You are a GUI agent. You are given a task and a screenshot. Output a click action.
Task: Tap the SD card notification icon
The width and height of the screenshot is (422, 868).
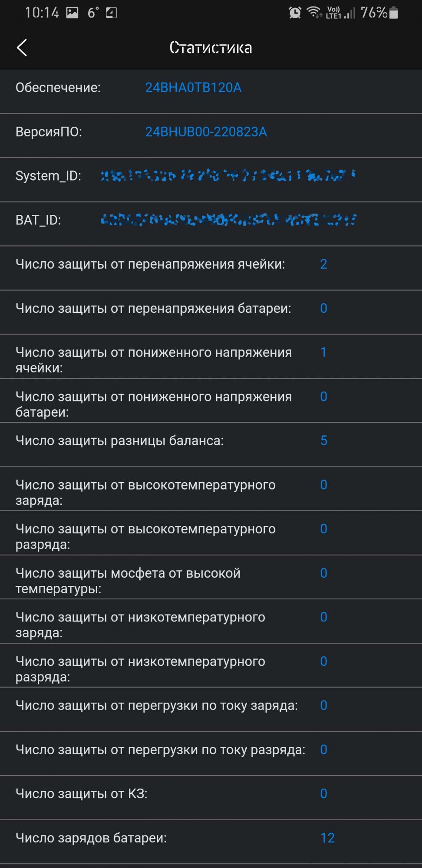[x=112, y=13]
